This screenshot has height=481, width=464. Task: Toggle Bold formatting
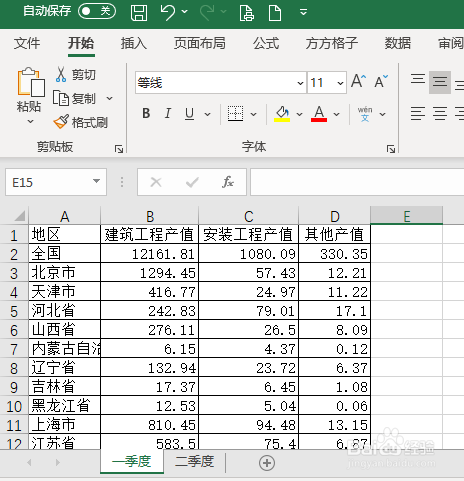pos(146,114)
